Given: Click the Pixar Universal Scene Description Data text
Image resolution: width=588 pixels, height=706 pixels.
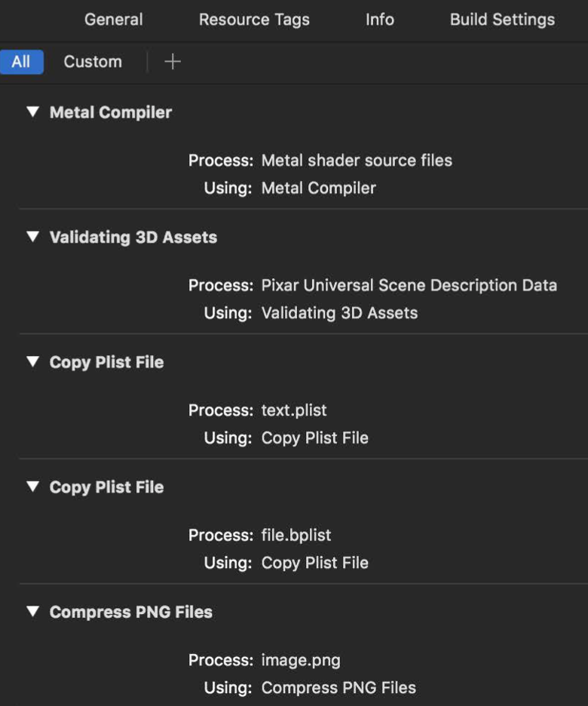Looking at the screenshot, I should point(408,285).
